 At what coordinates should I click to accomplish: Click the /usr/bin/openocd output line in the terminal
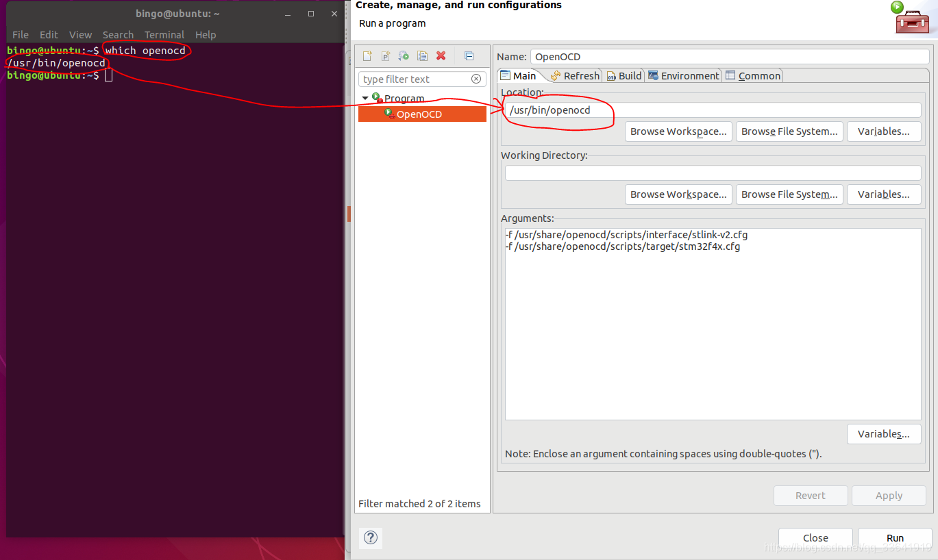point(56,63)
